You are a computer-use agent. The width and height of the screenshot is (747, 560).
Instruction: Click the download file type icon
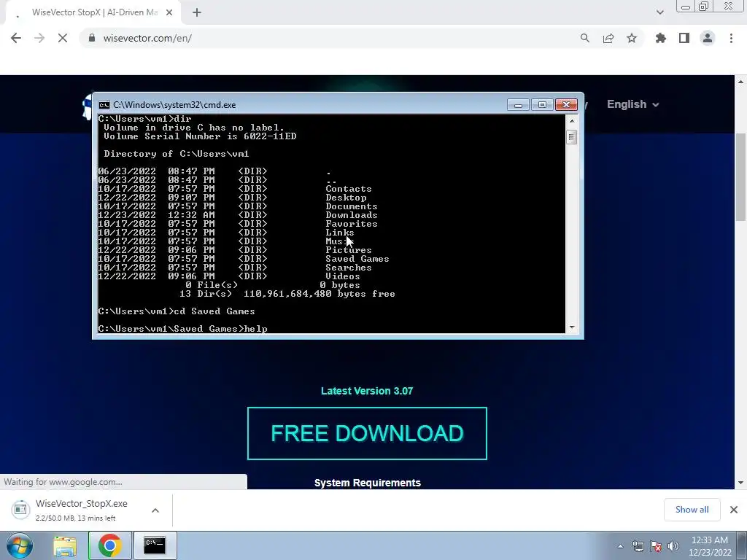tap(20, 510)
